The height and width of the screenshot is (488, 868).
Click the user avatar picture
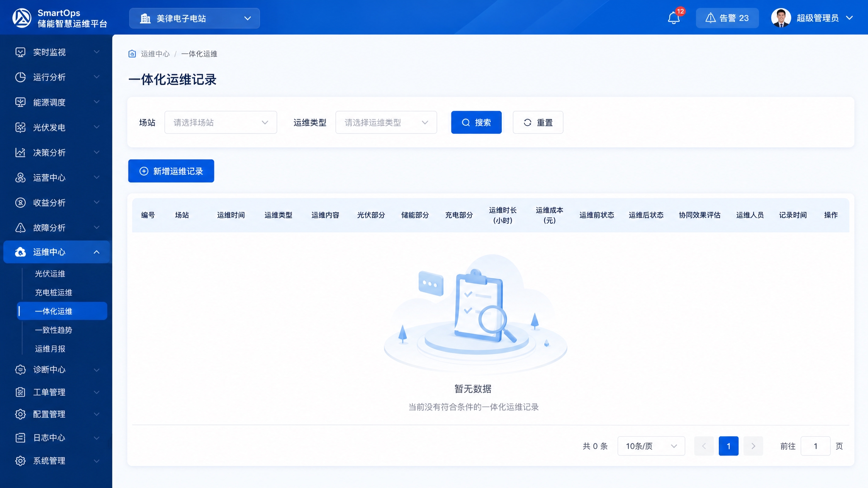pos(781,18)
